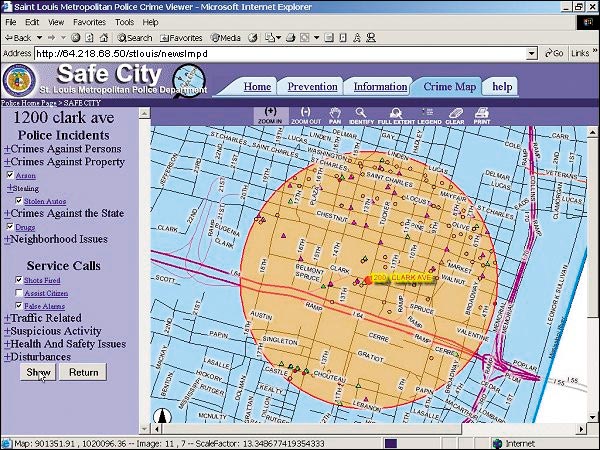Image resolution: width=600 pixels, height=450 pixels.
Task: Open the map Legend tool
Action: click(429, 115)
